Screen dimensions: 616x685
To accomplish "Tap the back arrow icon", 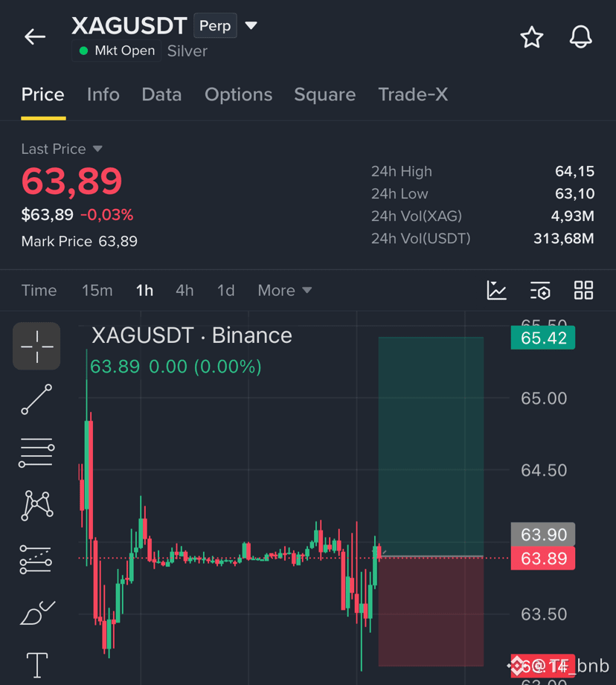I will tap(35, 36).
